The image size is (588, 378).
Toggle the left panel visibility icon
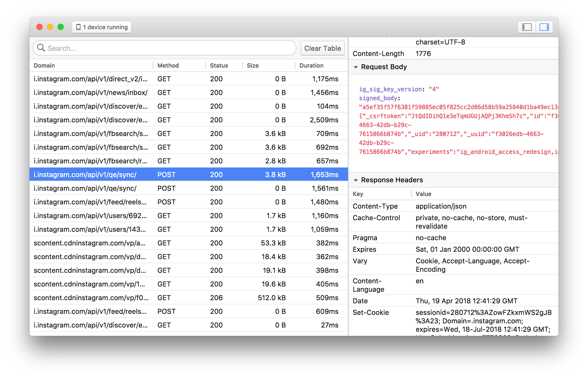coord(526,27)
